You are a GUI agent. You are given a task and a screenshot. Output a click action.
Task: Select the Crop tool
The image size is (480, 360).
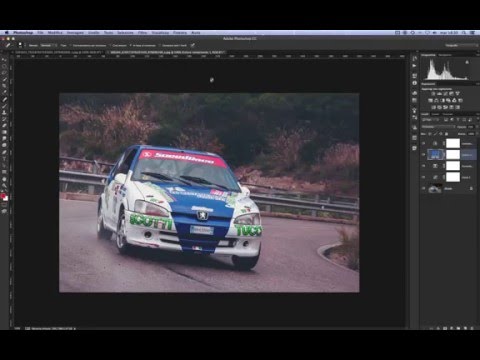(x=4, y=86)
